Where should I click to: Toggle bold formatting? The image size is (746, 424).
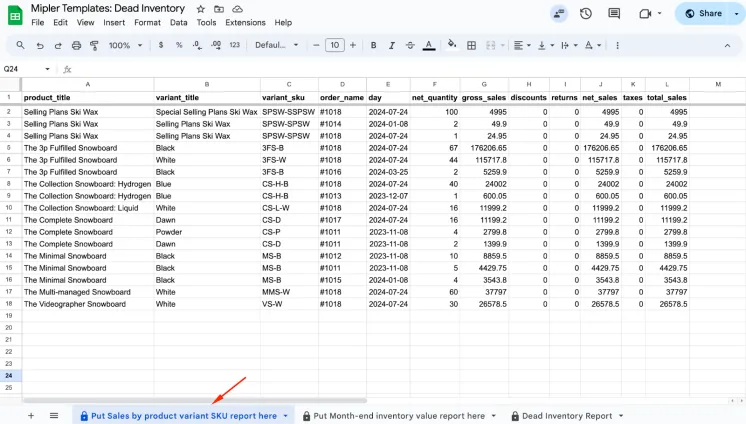pyautogui.click(x=373, y=45)
